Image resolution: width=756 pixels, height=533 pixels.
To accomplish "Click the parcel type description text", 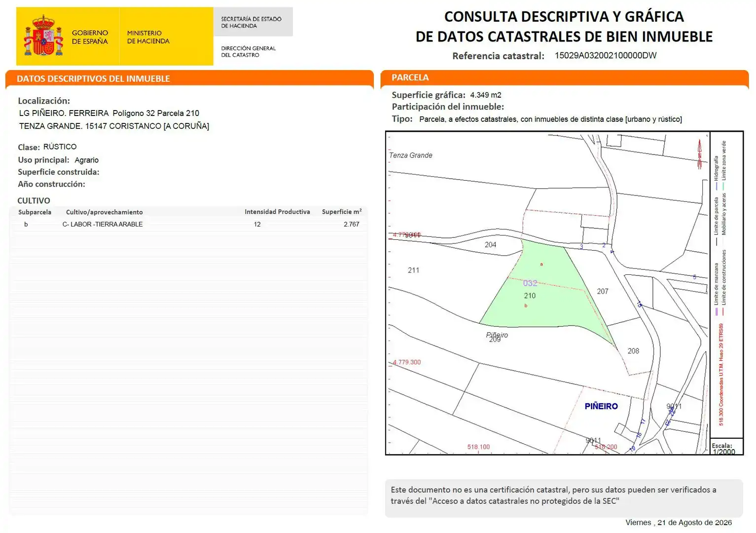I will 550,119.
